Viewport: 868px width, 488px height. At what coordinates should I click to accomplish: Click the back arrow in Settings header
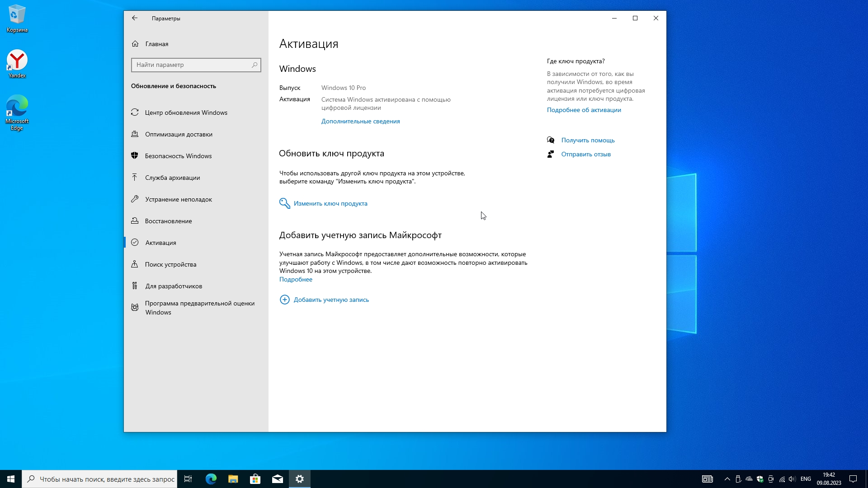click(135, 18)
